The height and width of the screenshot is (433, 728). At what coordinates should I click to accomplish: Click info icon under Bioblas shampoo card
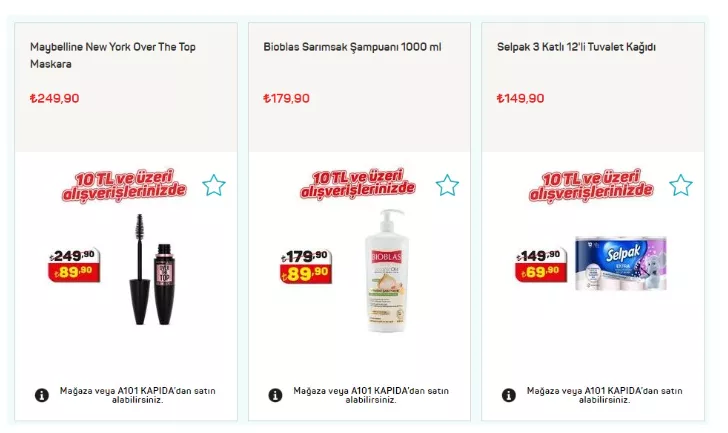point(275,395)
